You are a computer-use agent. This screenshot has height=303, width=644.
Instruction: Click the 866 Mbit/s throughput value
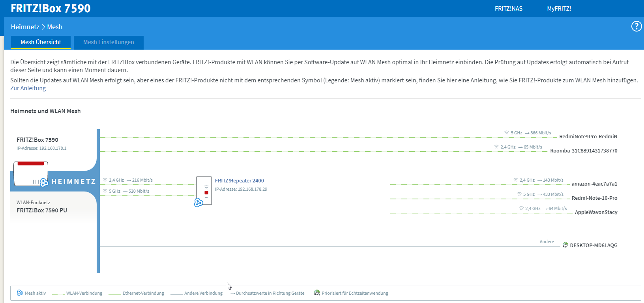(x=541, y=133)
